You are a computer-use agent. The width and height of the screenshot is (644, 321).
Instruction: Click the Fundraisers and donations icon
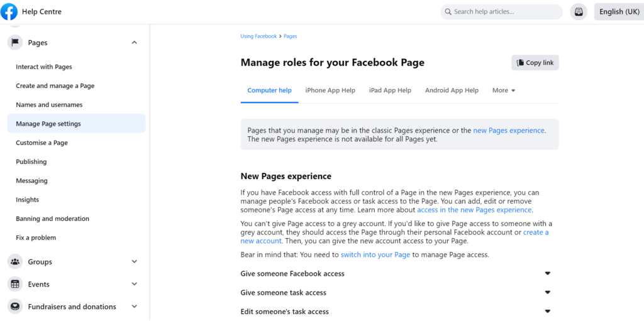(14, 307)
